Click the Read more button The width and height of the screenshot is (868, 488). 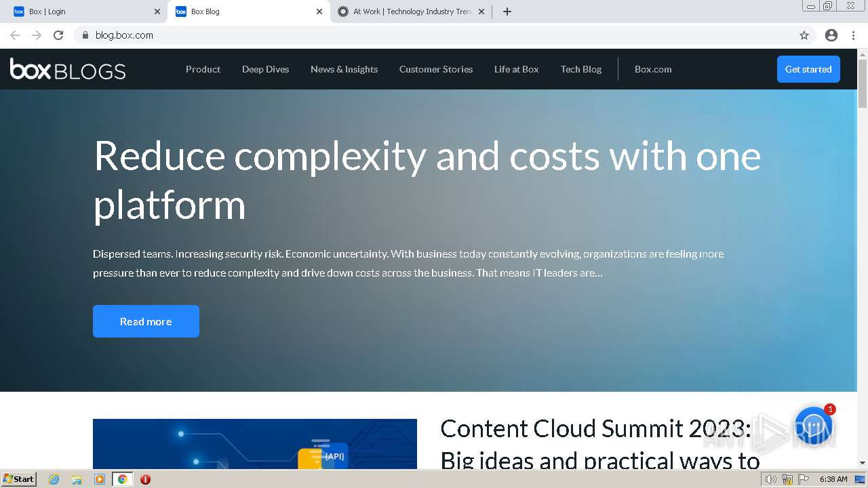pyautogui.click(x=146, y=321)
